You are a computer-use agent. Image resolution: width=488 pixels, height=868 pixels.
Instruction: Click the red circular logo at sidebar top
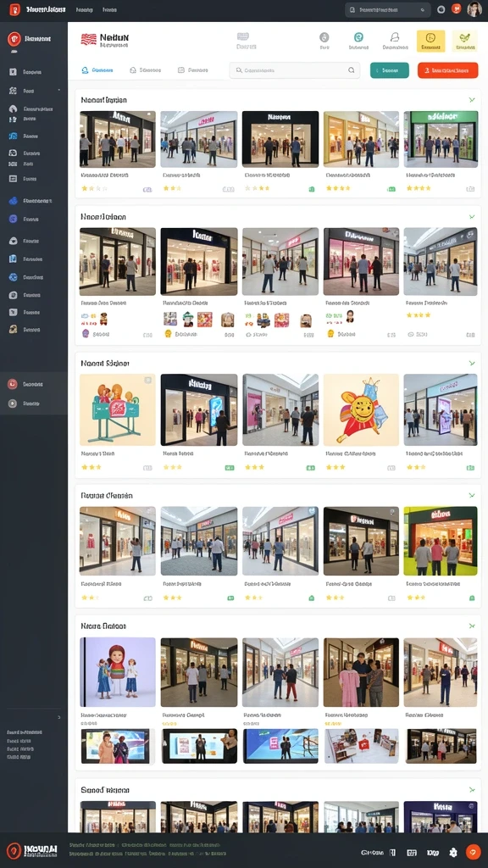pos(14,39)
